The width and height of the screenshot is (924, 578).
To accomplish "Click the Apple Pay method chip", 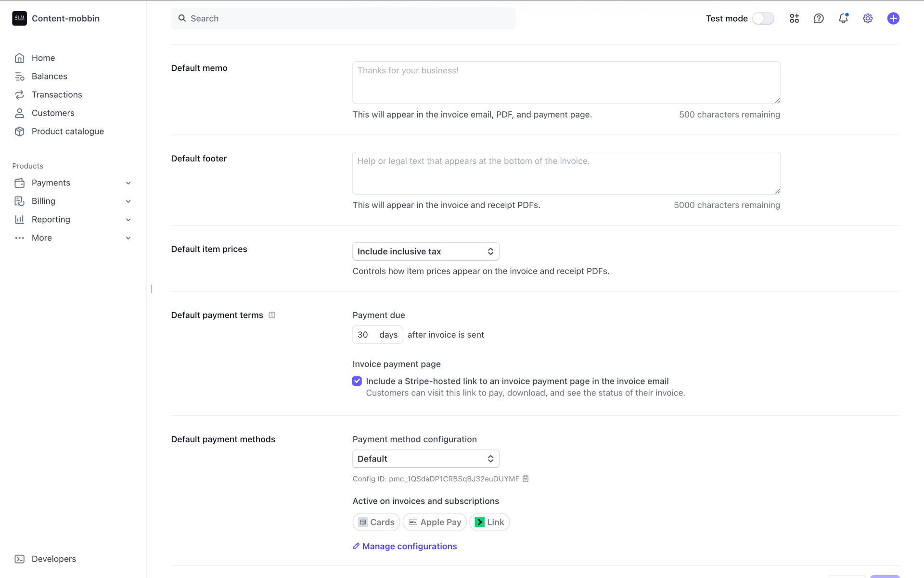I will tap(435, 522).
